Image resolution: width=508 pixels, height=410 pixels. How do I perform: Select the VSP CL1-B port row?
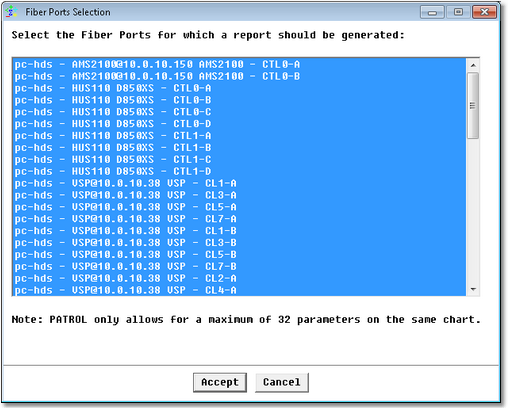[239, 231]
